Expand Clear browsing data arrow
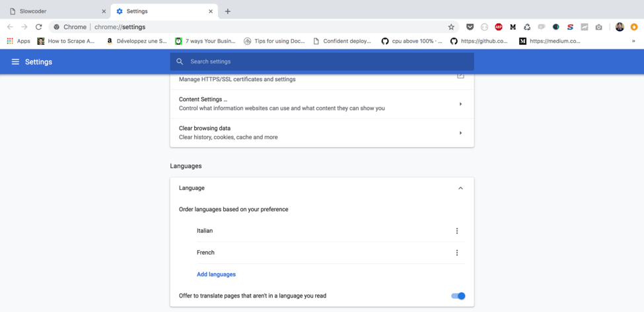The height and width of the screenshot is (312, 644). tap(460, 133)
